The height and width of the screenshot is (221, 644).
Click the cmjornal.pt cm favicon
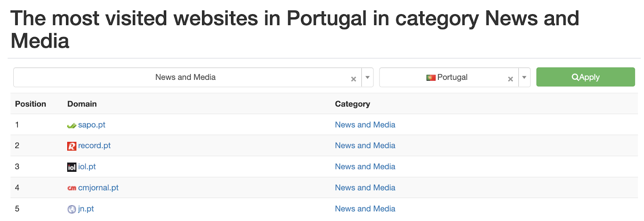point(72,188)
